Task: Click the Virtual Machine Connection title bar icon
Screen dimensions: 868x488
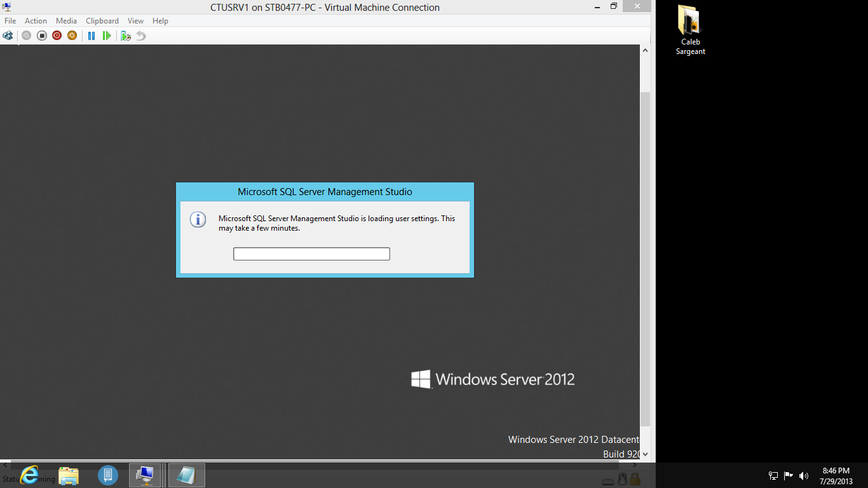Action: click(6, 7)
